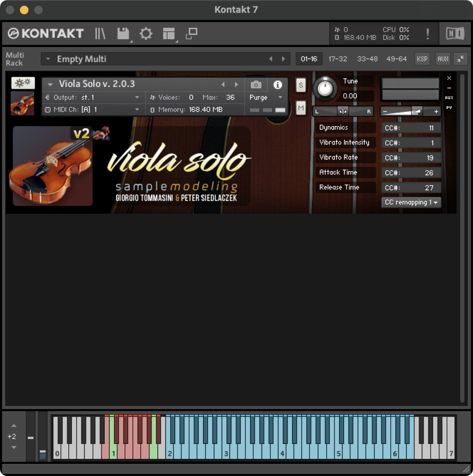Click the Vibrato Rate label
Screen dimensions: 473x476
[x=346, y=157]
